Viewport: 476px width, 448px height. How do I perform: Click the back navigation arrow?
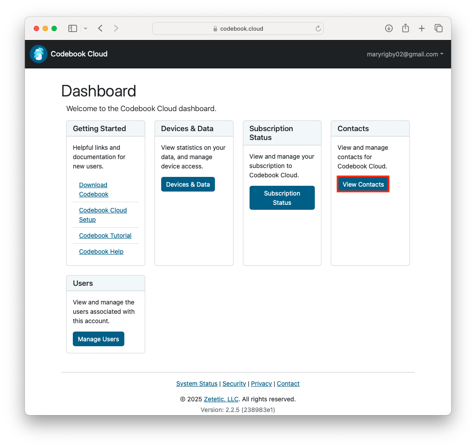[100, 28]
